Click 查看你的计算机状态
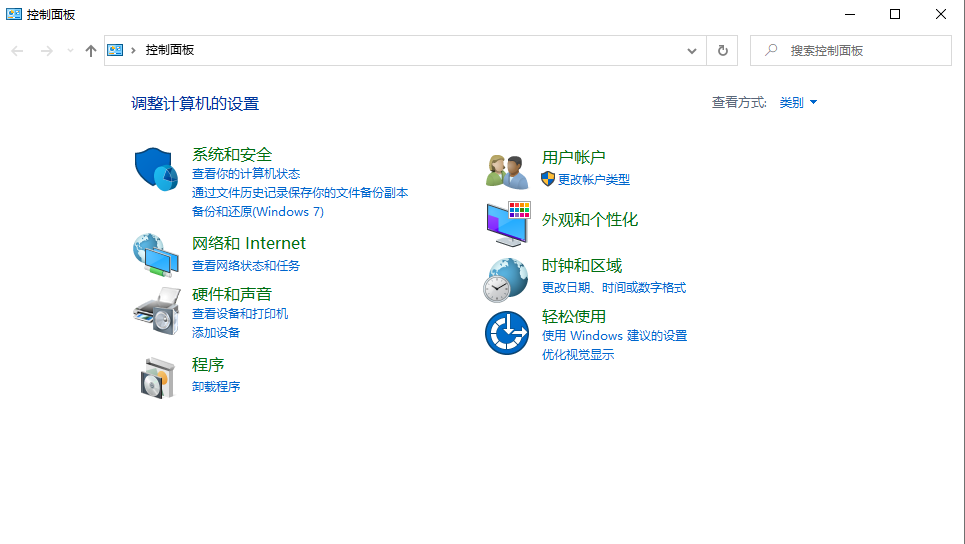The height and width of the screenshot is (544, 965). [246, 174]
